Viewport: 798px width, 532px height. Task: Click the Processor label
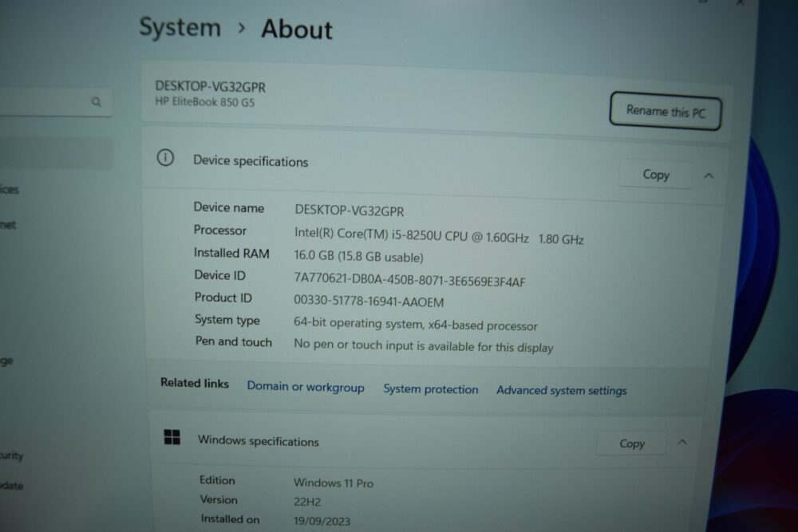click(x=220, y=231)
